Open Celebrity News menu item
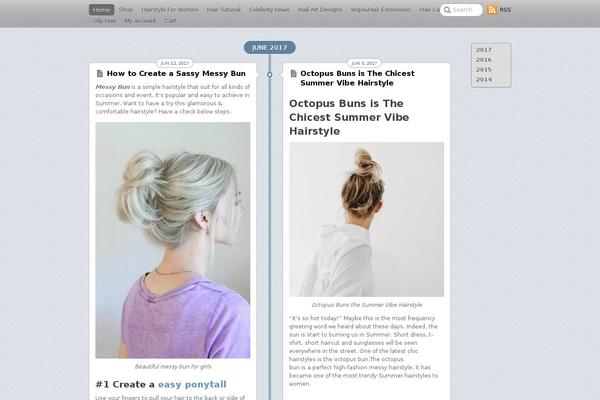 point(269,10)
